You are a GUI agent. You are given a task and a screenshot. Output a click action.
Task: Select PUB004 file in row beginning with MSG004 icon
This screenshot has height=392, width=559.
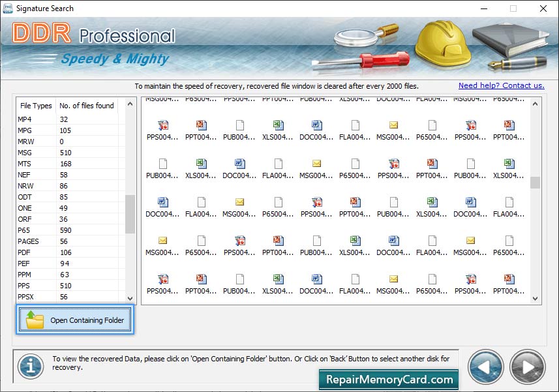point(316,246)
